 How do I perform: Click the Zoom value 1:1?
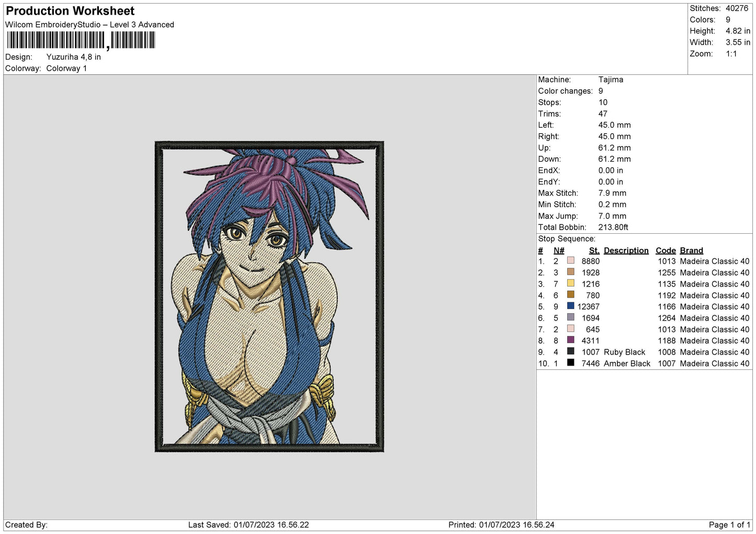(x=731, y=54)
